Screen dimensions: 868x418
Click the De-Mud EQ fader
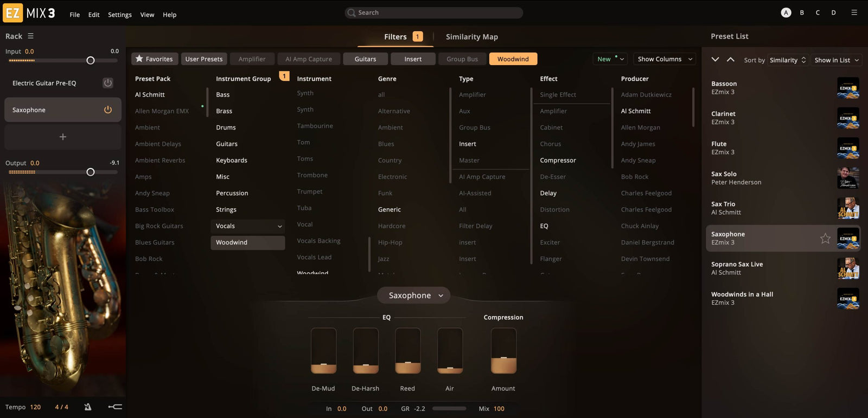(x=323, y=351)
